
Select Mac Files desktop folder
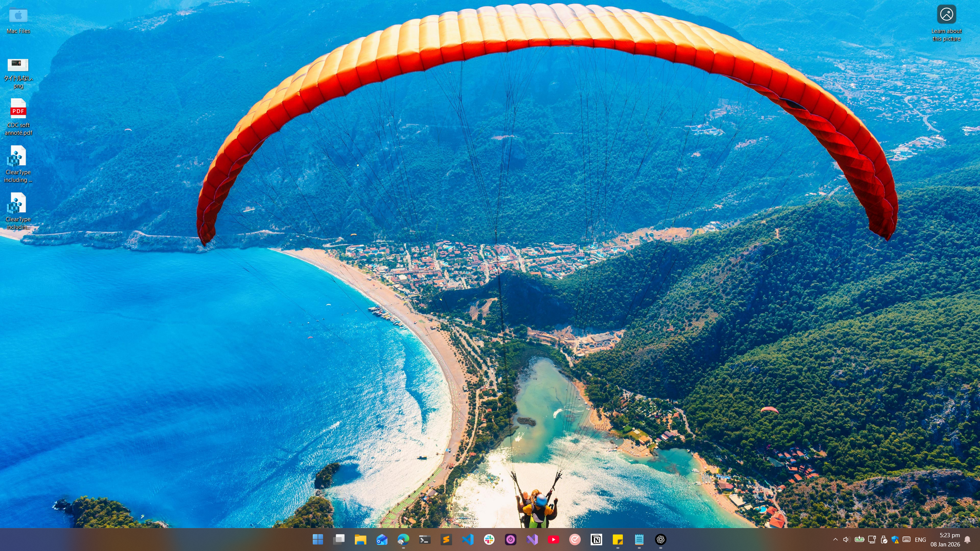[x=18, y=21]
